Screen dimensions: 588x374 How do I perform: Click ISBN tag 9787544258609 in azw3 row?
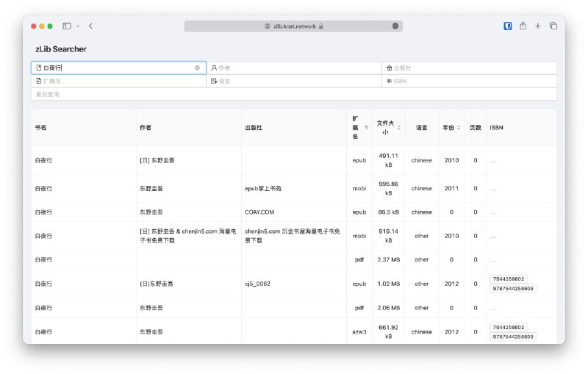513,337
